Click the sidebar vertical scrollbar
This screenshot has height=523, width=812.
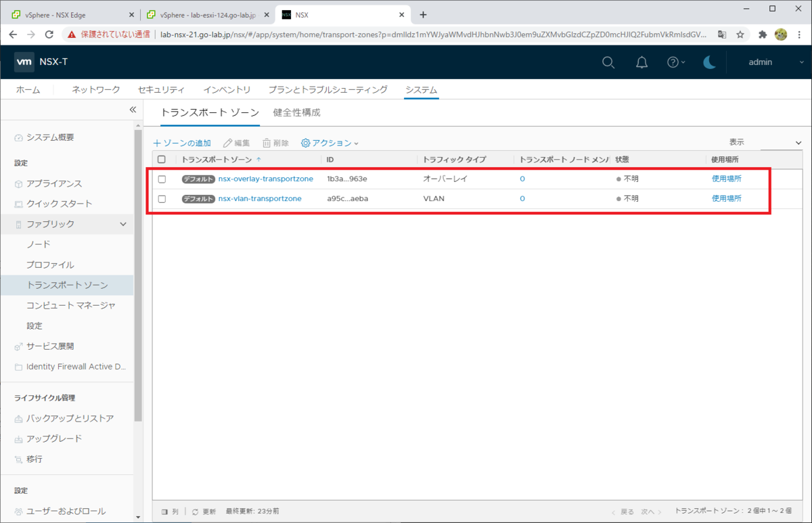coord(138,274)
